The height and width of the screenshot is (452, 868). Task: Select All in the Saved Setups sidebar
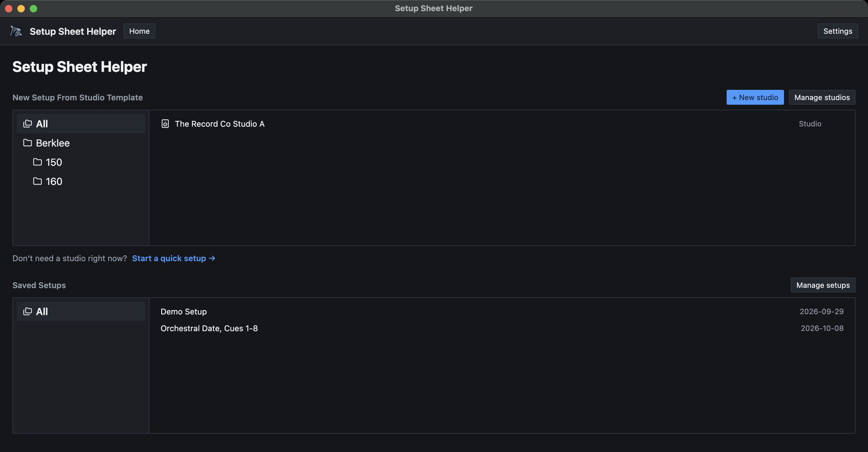[x=81, y=312]
